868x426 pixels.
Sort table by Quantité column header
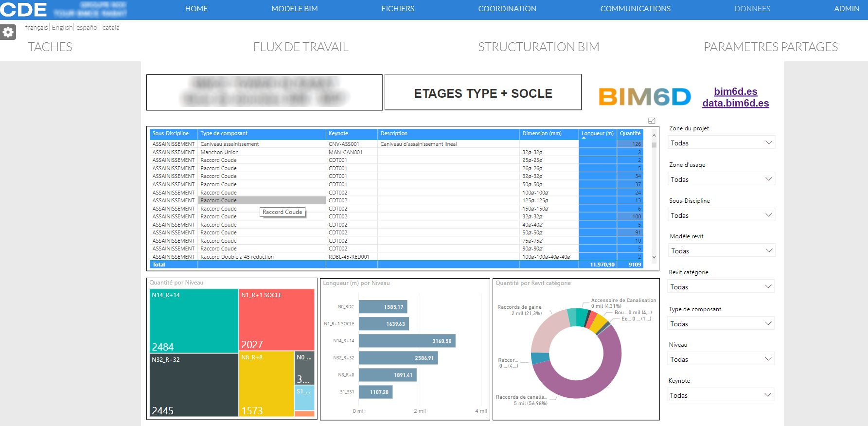click(630, 134)
